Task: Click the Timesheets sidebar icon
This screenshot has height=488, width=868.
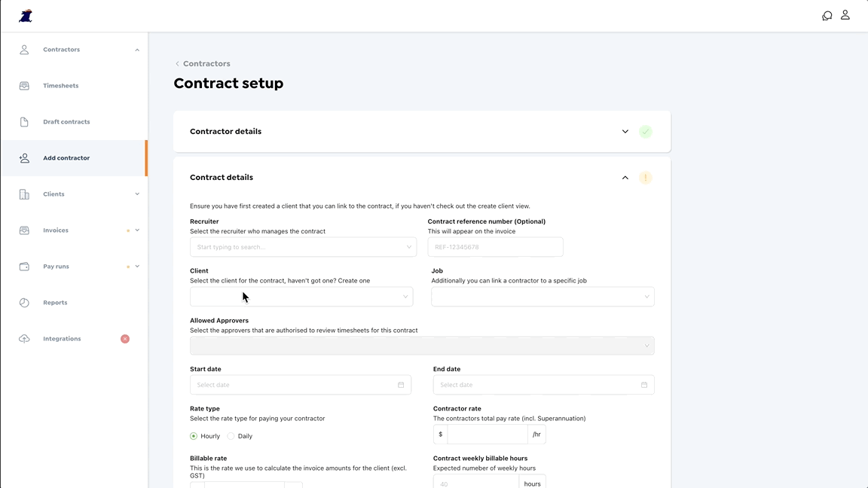Action: [x=24, y=86]
